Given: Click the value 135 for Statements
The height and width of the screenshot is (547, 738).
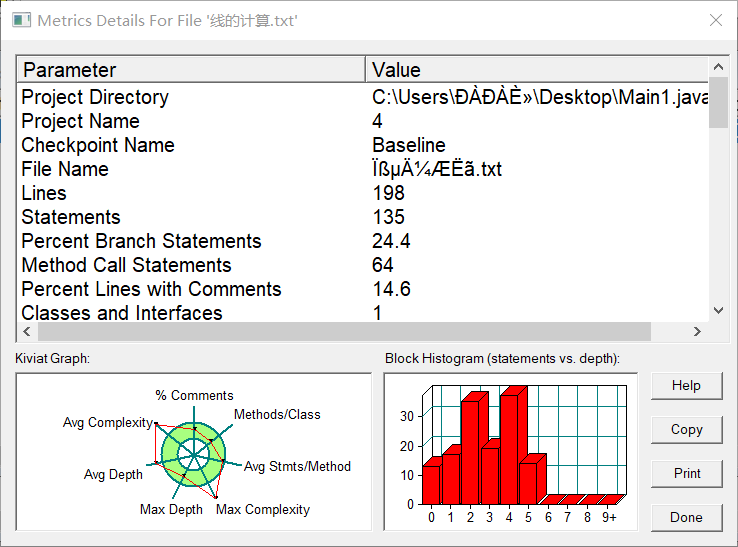Looking at the screenshot, I should click(388, 217).
